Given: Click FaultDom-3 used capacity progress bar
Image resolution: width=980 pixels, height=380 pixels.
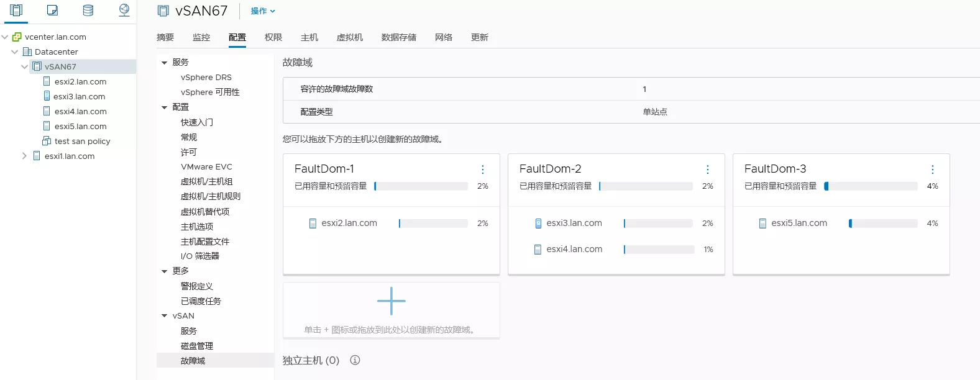Looking at the screenshot, I should click(x=871, y=186).
